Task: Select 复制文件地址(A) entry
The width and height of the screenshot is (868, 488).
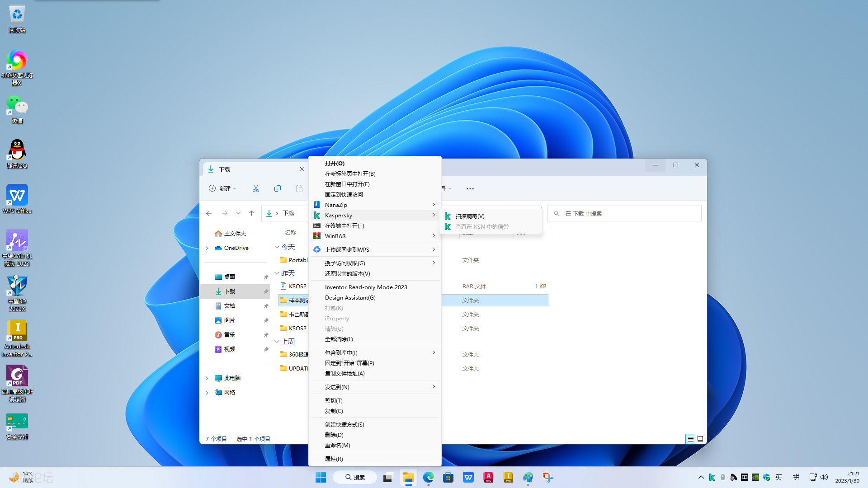Action: pyautogui.click(x=375, y=373)
